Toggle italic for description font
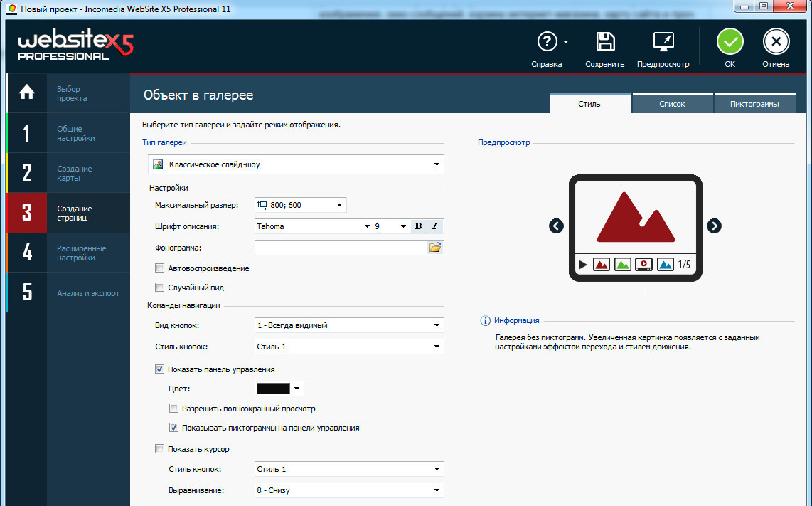The image size is (812, 506). 434,226
